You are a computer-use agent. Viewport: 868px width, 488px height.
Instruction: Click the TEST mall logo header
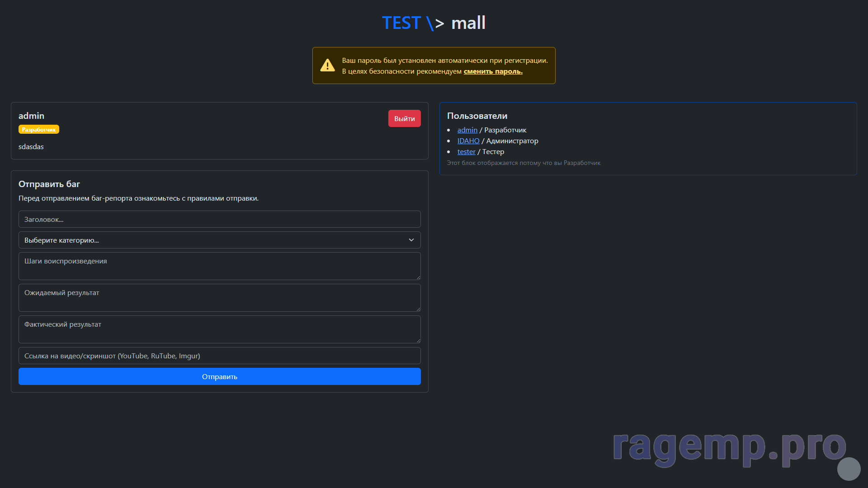(x=434, y=23)
